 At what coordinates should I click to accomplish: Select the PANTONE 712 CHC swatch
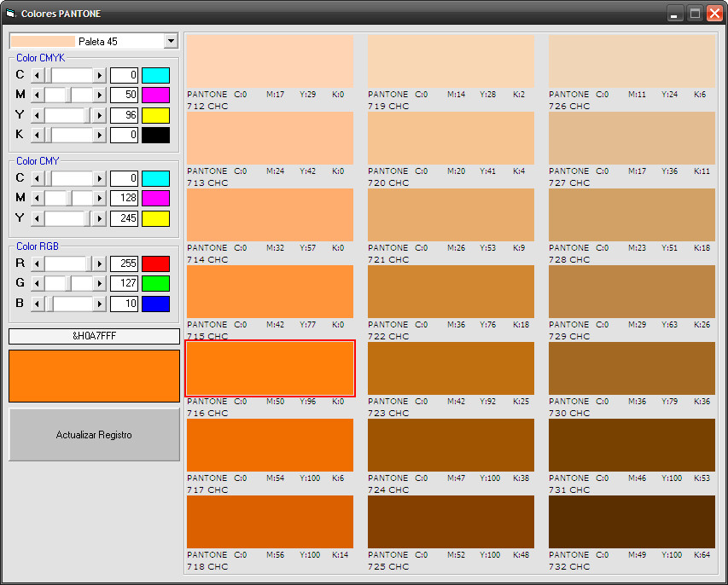[x=271, y=61]
